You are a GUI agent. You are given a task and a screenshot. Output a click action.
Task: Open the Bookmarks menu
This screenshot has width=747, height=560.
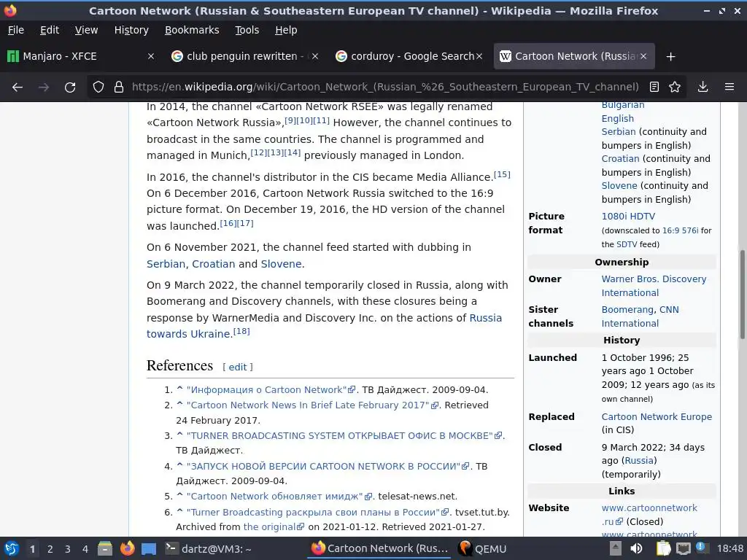pyautogui.click(x=192, y=30)
